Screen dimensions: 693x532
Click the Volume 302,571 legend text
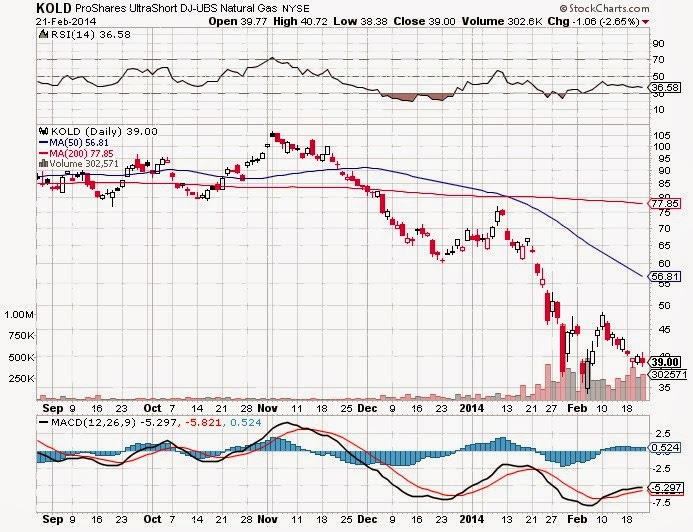click(84, 163)
